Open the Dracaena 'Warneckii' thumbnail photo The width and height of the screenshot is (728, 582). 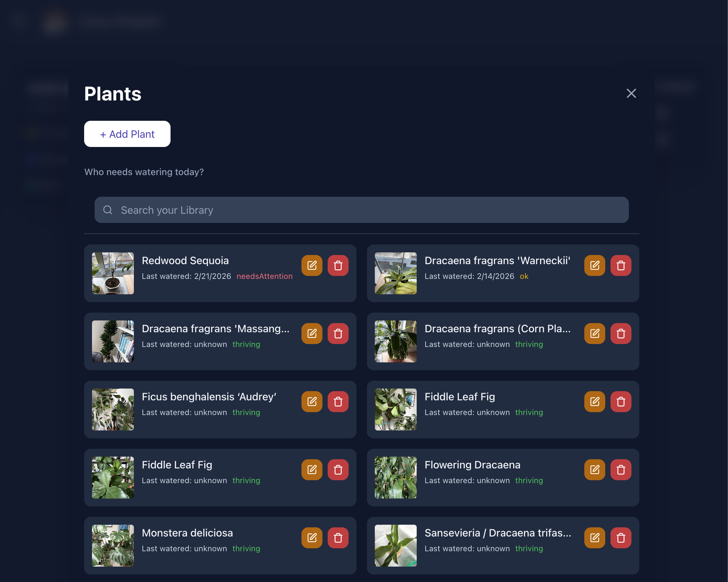pos(395,273)
